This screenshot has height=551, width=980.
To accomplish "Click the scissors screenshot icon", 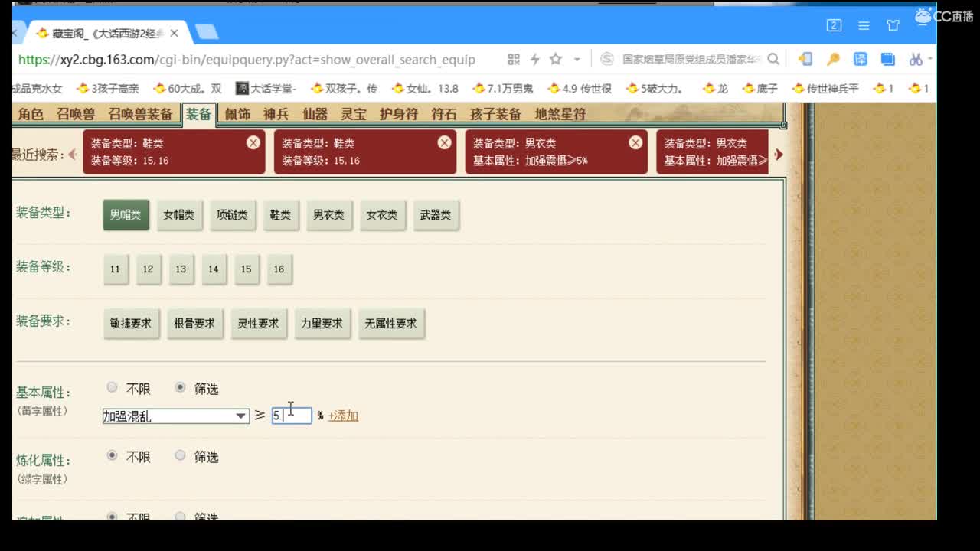I will (x=916, y=59).
